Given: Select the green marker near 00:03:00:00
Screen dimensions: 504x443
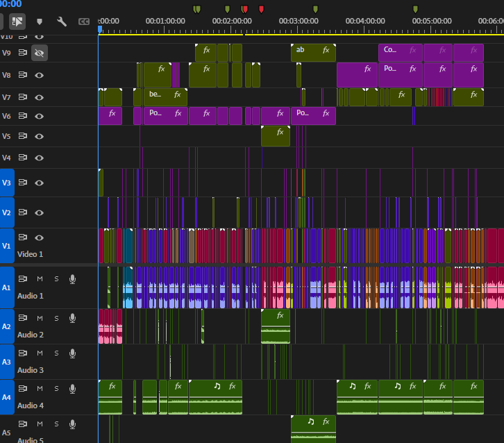Looking at the screenshot, I should point(315,9).
